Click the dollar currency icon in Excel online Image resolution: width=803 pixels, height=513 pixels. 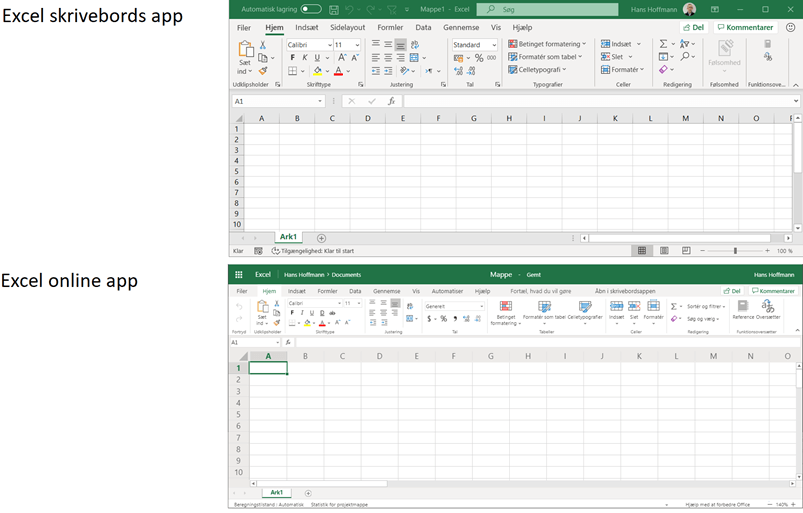[x=429, y=319]
